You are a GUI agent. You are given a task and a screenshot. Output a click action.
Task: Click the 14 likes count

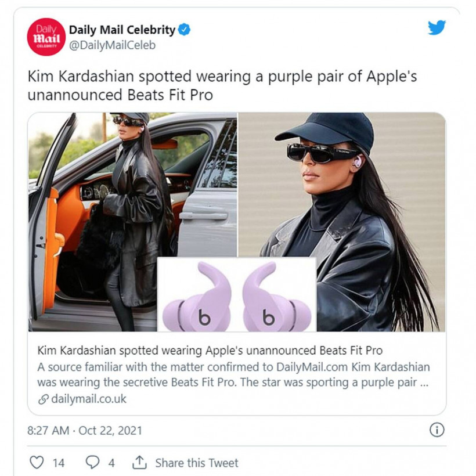click(x=59, y=463)
